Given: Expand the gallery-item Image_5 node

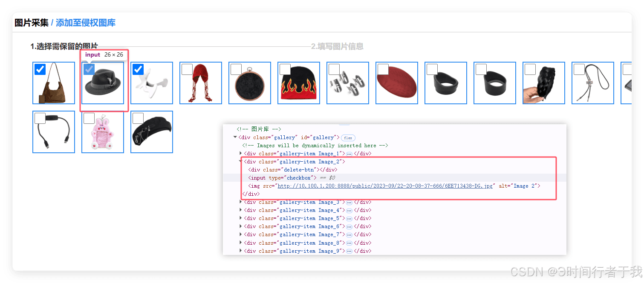Looking at the screenshot, I should 241,218.
